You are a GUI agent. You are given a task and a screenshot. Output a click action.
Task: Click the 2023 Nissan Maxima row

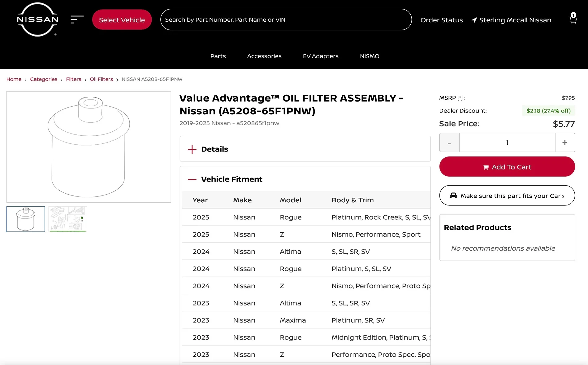pos(306,320)
